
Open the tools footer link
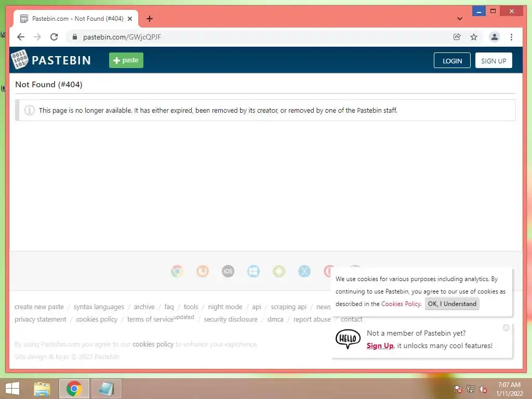click(x=191, y=307)
